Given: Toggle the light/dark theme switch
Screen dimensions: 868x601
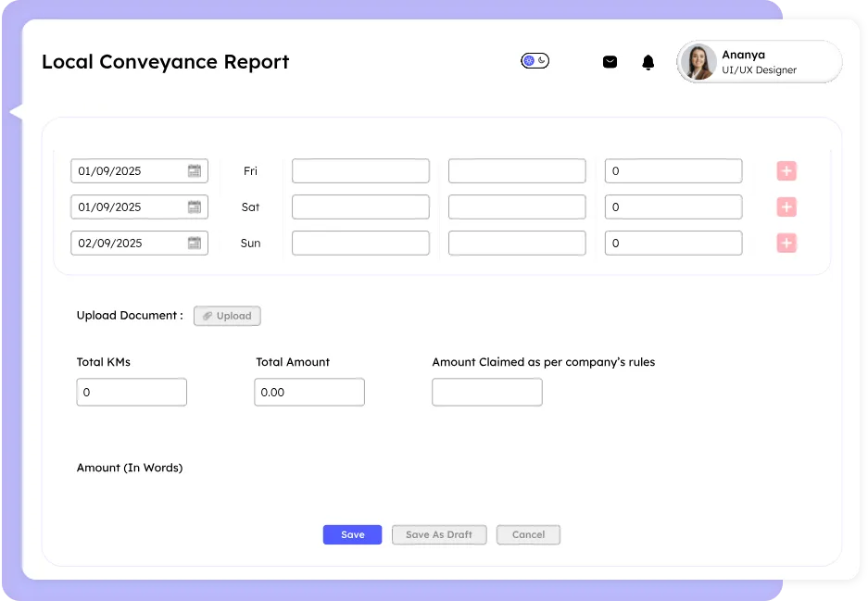Looking at the screenshot, I should click(535, 61).
